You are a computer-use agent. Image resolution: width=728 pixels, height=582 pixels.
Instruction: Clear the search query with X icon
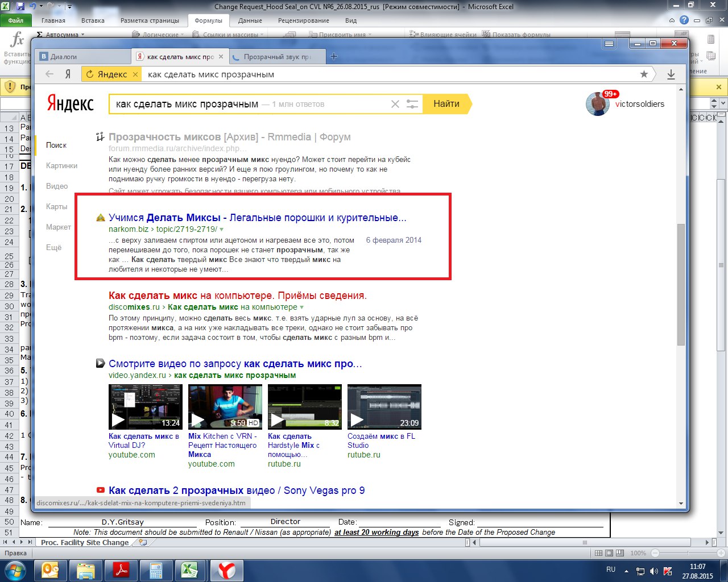395,104
